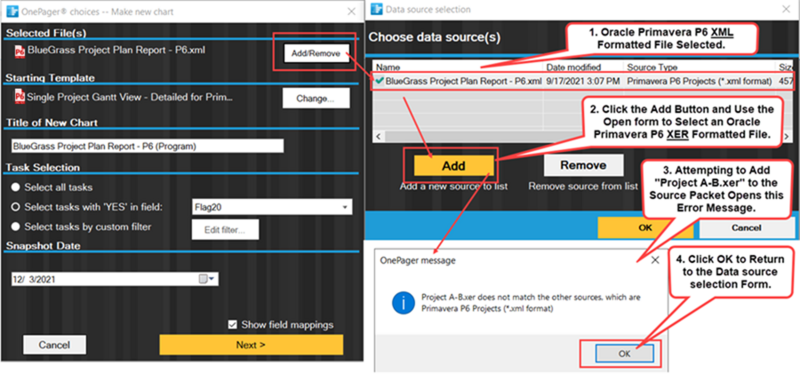800x374 pixels.
Task: Open the Flag20 field dropdown
Action: (345, 207)
